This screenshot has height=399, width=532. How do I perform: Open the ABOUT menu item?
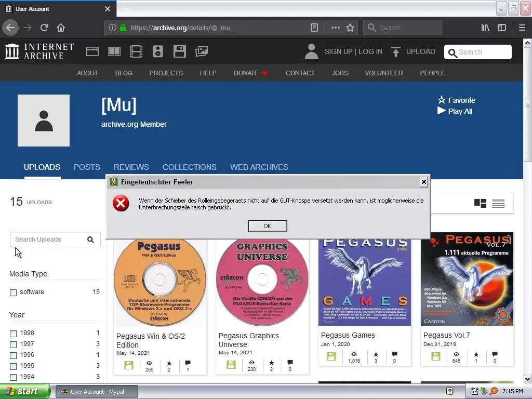87,73
